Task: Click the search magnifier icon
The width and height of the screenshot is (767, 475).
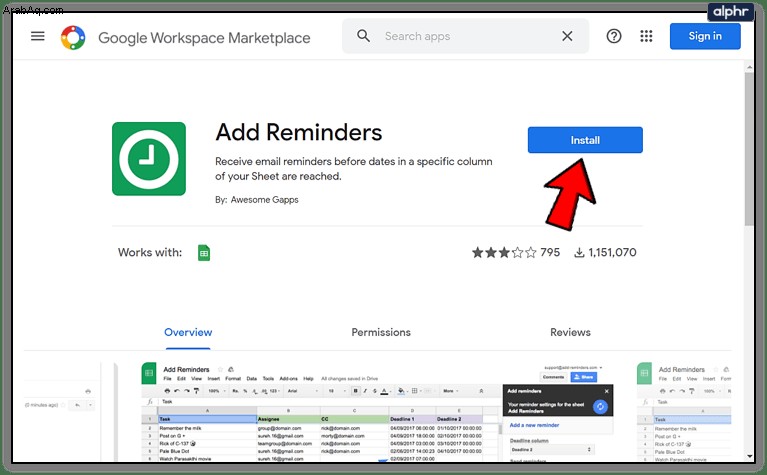Action: [363, 36]
